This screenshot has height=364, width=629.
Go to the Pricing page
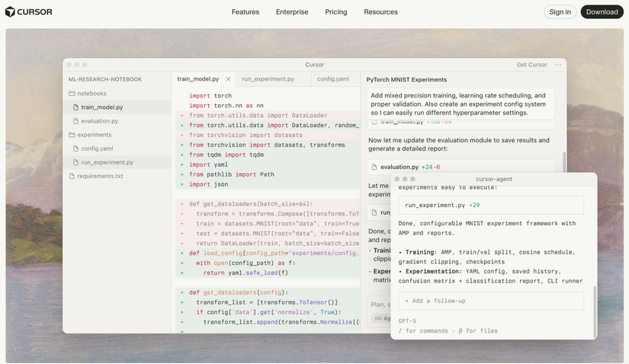(335, 12)
